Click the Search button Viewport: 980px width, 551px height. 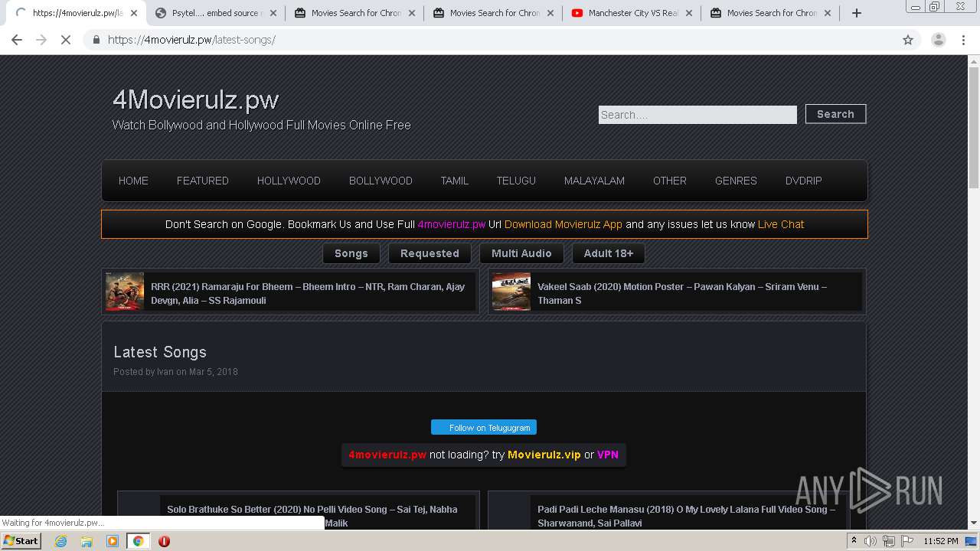(x=835, y=114)
